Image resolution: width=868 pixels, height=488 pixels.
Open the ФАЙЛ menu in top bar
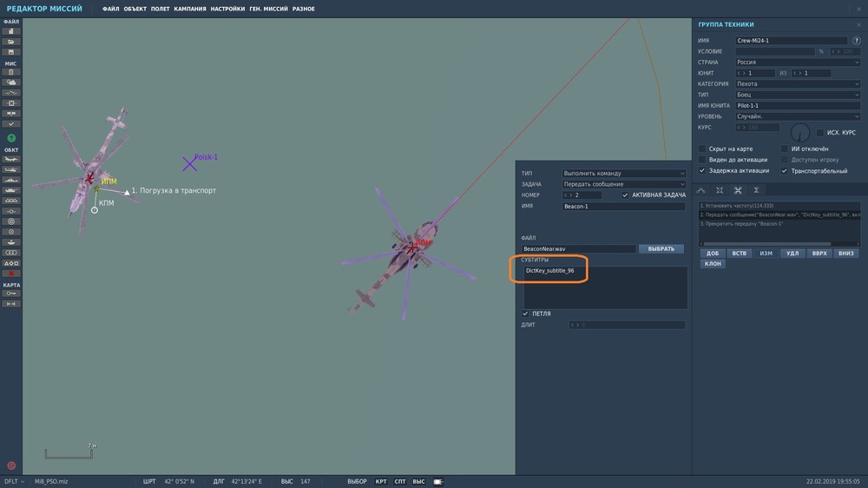(111, 9)
